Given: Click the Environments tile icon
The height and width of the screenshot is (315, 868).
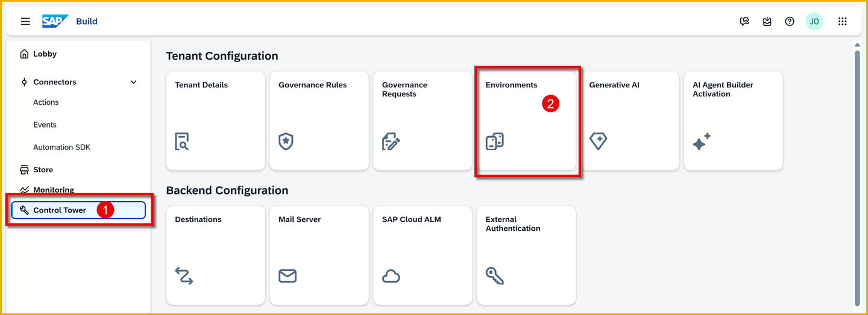Looking at the screenshot, I should pyautogui.click(x=494, y=142).
